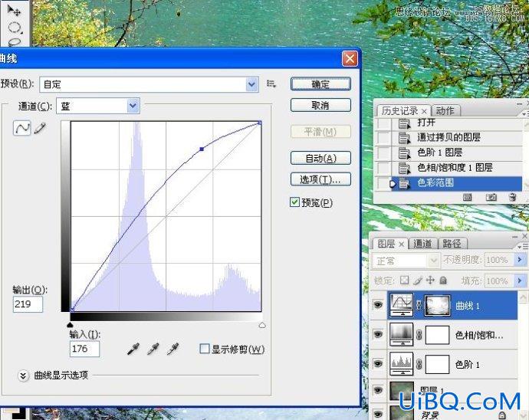Click the 输出 output value field
Image resolution: width=529 pixels, height=420 pixels.
click(28, 304)
